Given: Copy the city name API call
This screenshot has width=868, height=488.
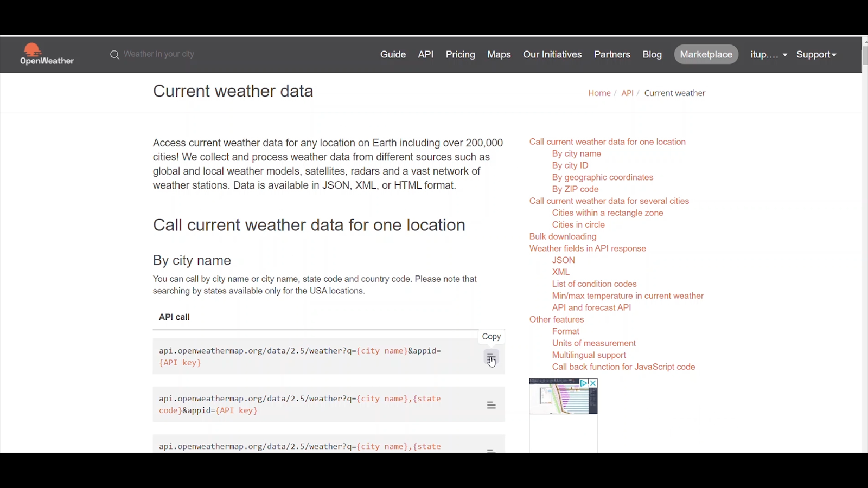Looking at the screenshot, I should (491, 357).
